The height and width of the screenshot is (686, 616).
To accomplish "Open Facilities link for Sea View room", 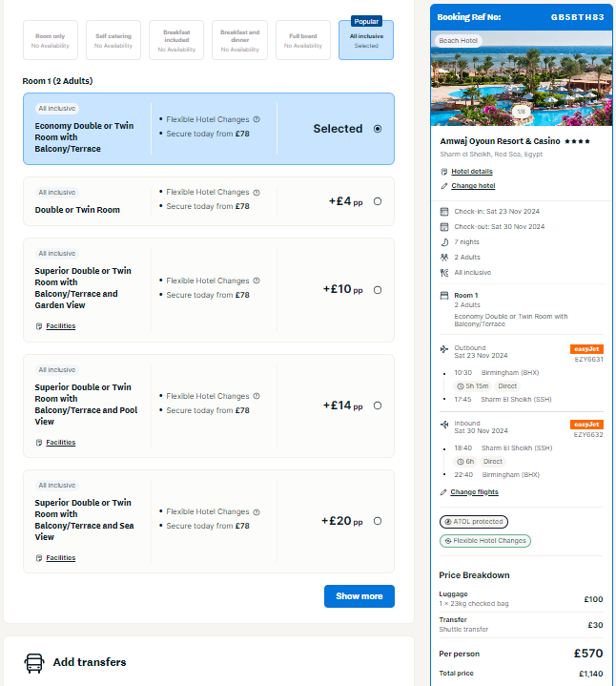I will click(x=61, y=558).
